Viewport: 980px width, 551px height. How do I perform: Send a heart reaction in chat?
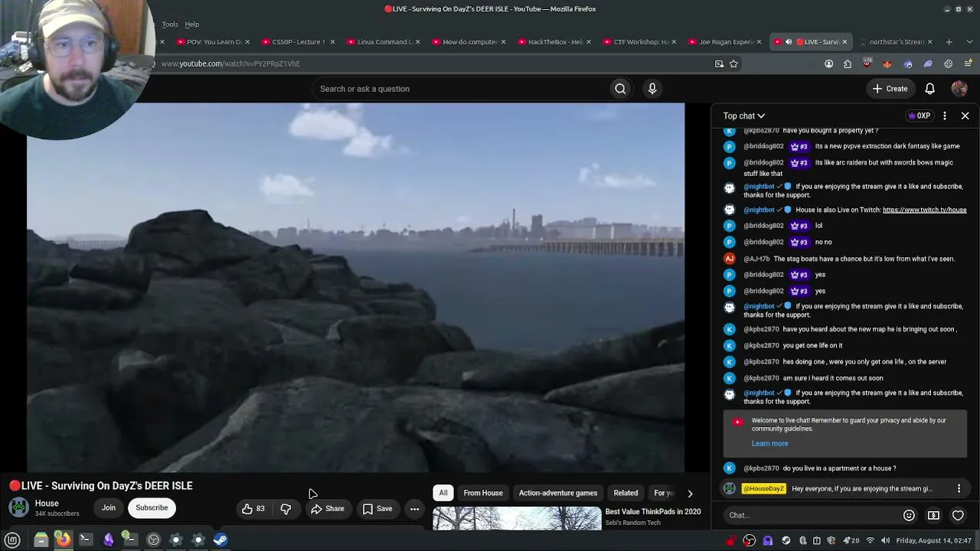point(958,516)
